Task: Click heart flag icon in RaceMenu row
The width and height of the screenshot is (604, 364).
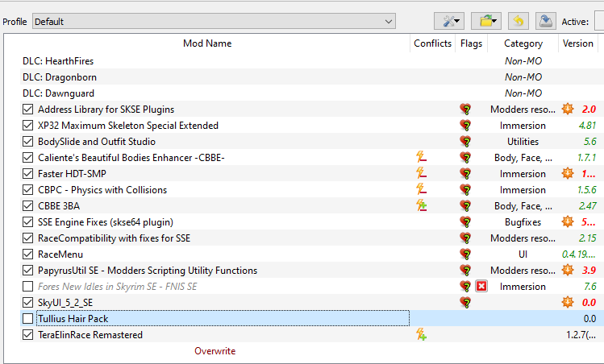Action: (x=465, y=254)
